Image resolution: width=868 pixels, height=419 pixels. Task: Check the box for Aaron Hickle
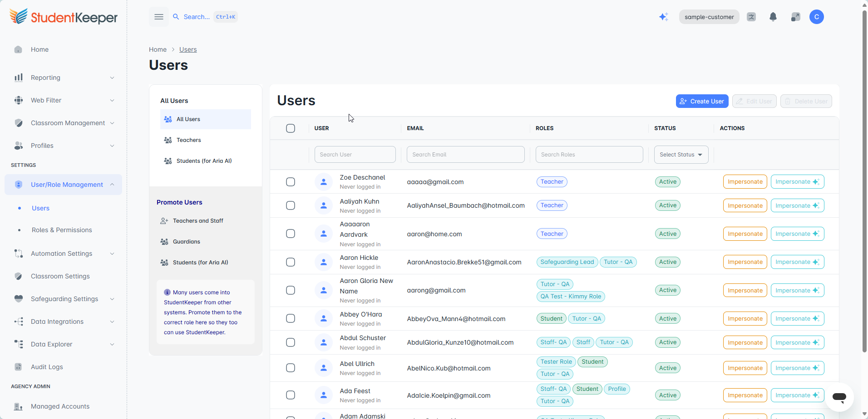(291, 262)
